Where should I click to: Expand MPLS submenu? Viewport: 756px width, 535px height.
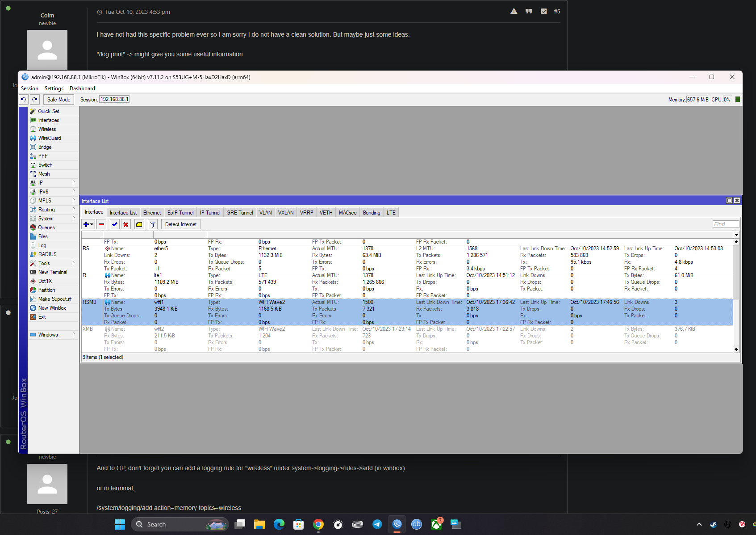click(53, 201)
